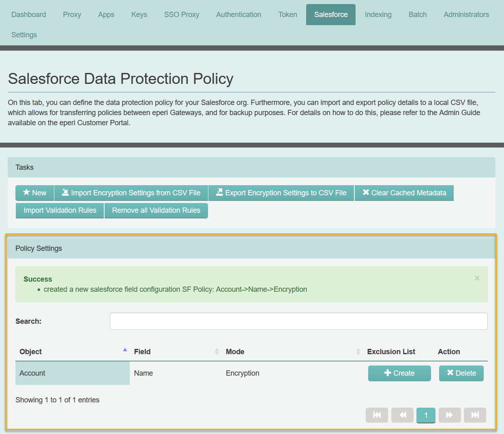504x434 pixels.
Task: Go to the Apps tab
Action: [x=106, y=15]
